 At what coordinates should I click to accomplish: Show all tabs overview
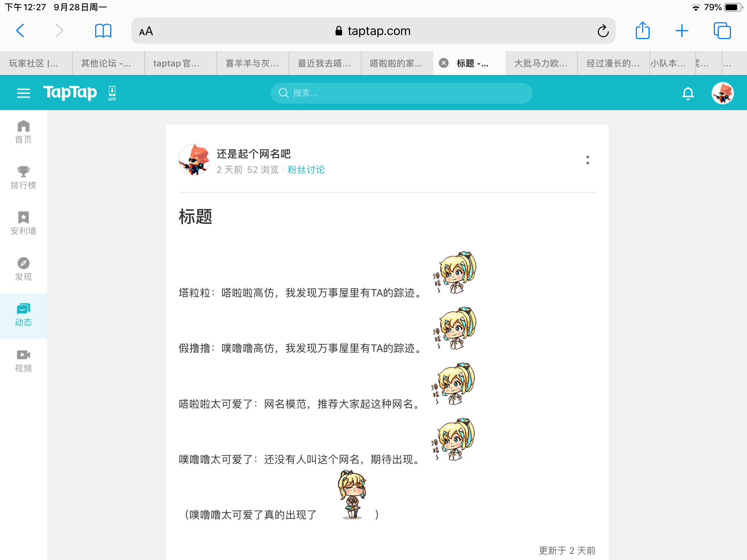coord(722,31)
